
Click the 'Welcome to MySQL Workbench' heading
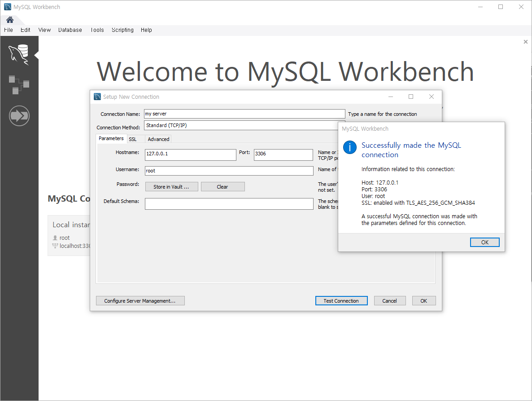click(285, 73)
